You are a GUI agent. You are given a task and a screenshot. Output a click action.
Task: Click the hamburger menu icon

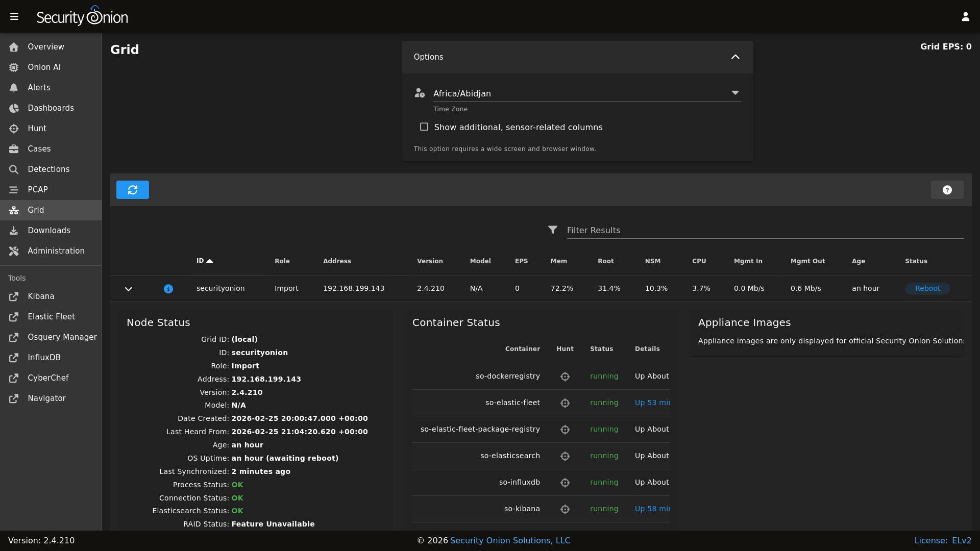pyautogui.click(x=14, y=17)
